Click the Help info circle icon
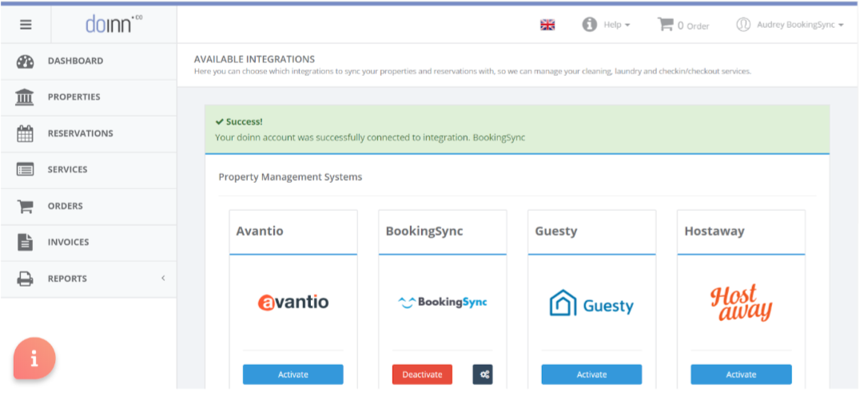Screen dimensions: 868x404 (590, 24)
